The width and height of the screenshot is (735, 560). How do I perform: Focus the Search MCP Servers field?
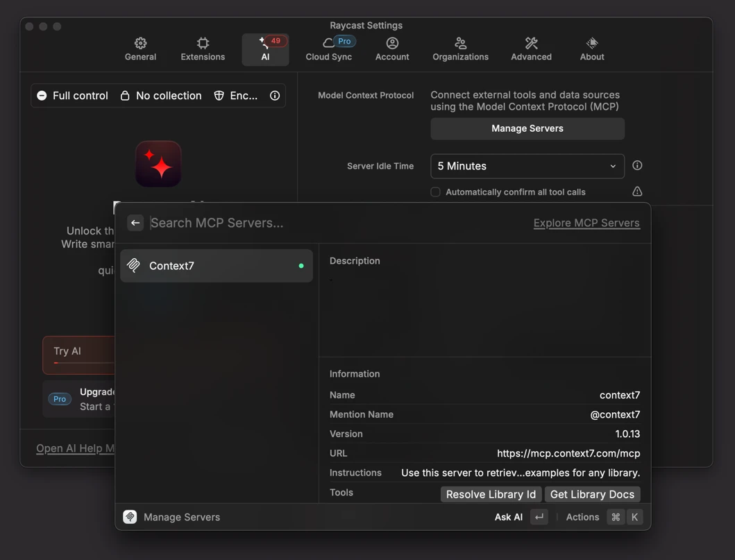333,223
